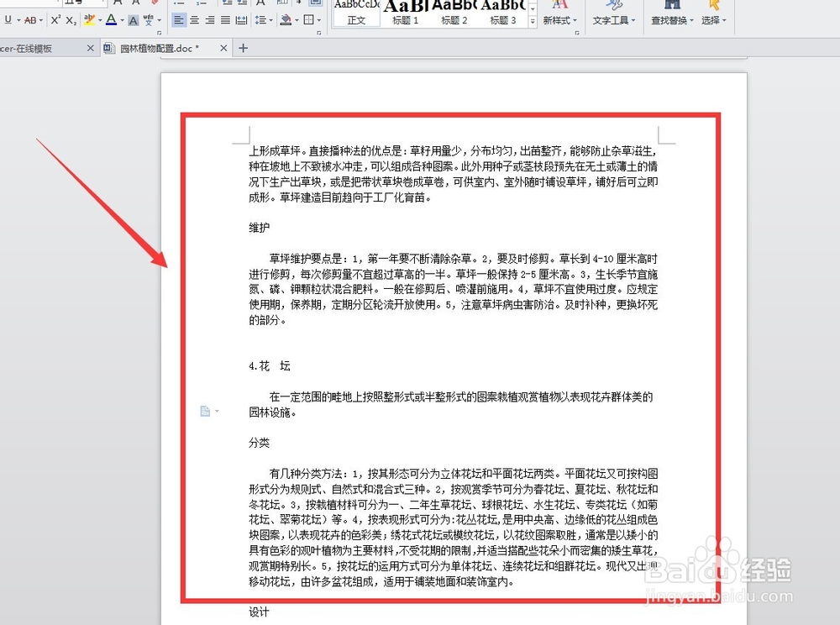
Task: Click the comment icon in the left margin
Action: pos(206,411)
